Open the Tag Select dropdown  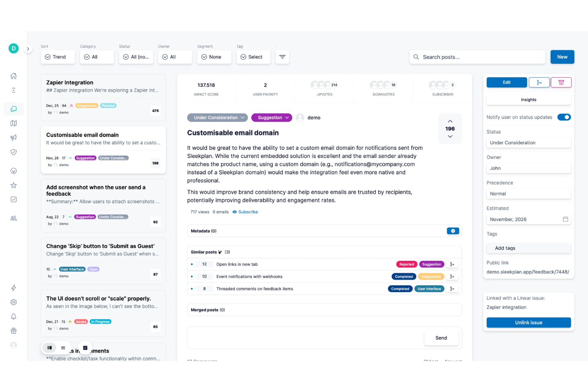253,57
